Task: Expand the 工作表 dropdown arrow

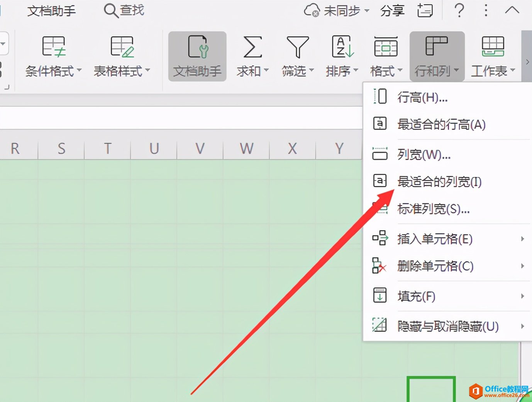Action: 513,70
